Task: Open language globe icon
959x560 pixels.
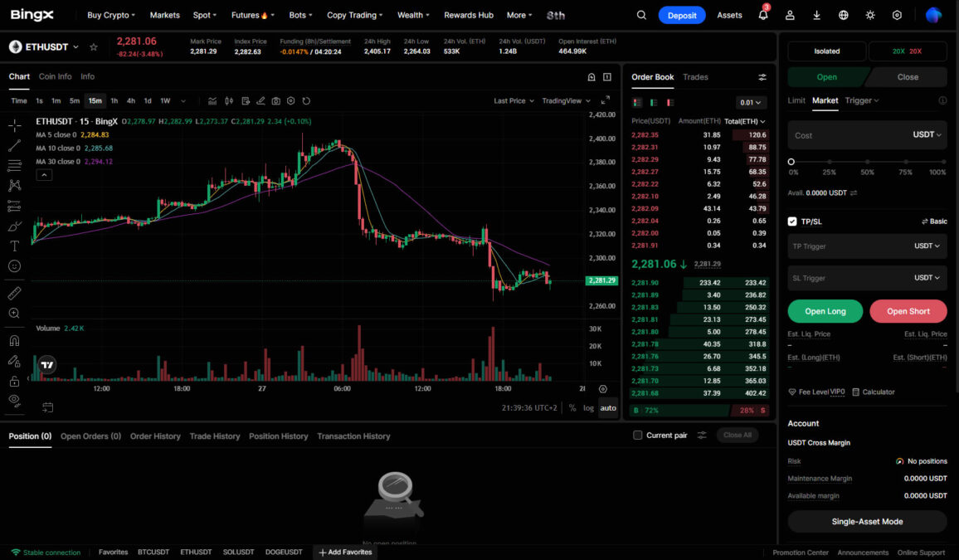Action: [844, 15]
